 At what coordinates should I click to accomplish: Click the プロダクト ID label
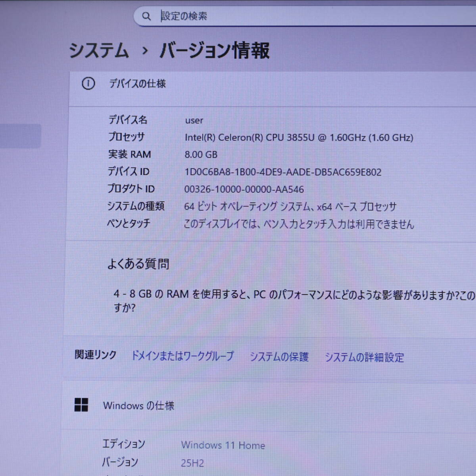coord(131,189)
